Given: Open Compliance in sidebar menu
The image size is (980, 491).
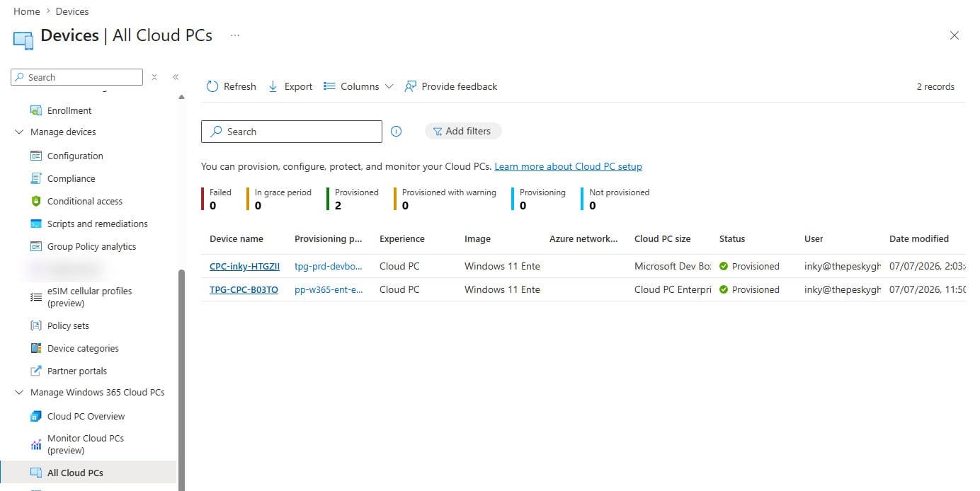Looking at the screenshot, I should [x=71, y=178].
